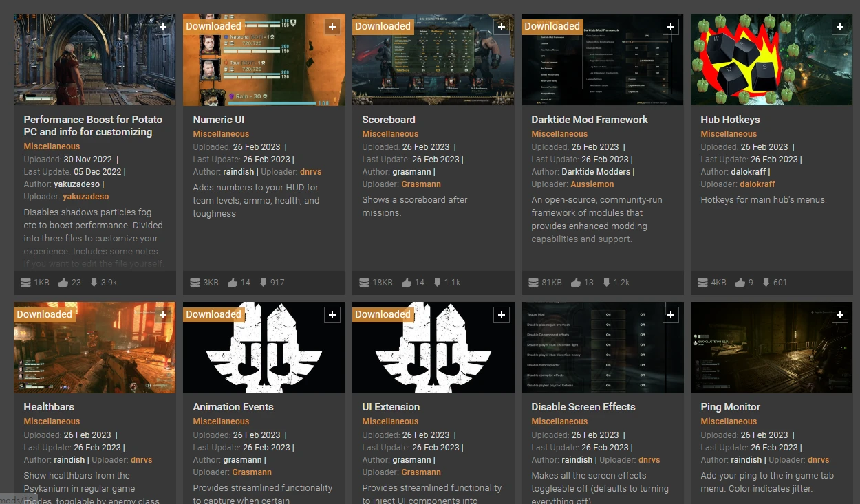Image resolution: width=860 pixels, height=504 pixels.
Task: Click plus icon on Disable Screen Effects card
Action: tap(671, 315)
